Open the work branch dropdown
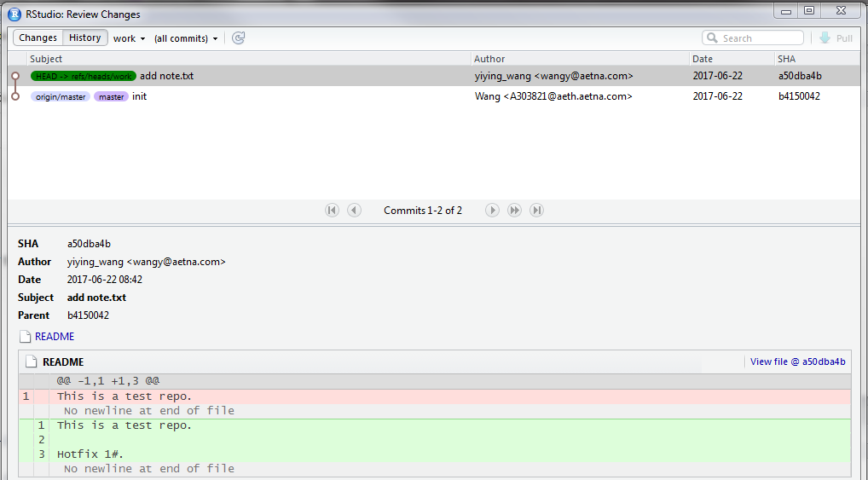Image resolution: width=868 pixels, height=480 pixels. tap(129, 38)
